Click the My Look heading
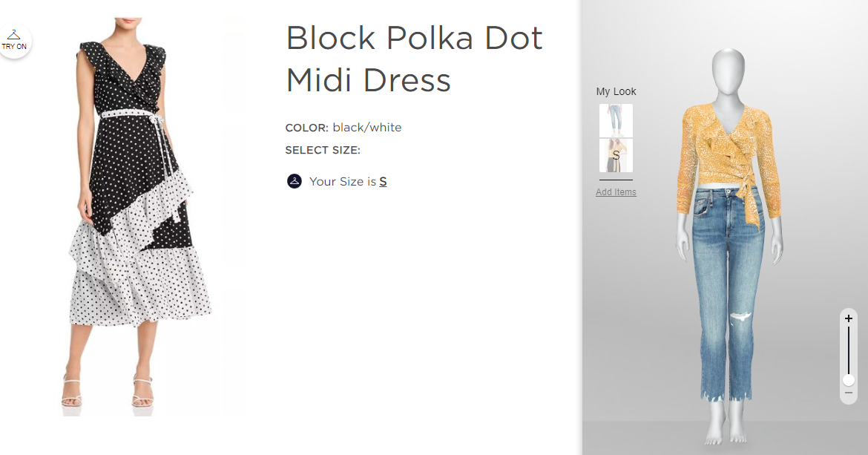Viewport: 868px width, 455px height. (616, 91)
